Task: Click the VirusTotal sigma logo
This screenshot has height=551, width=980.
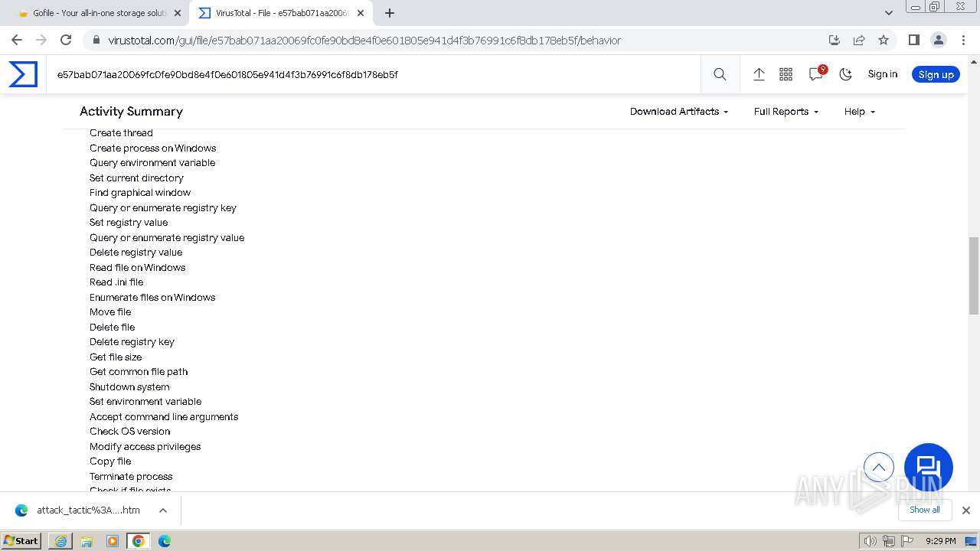Action: point(23,74)
